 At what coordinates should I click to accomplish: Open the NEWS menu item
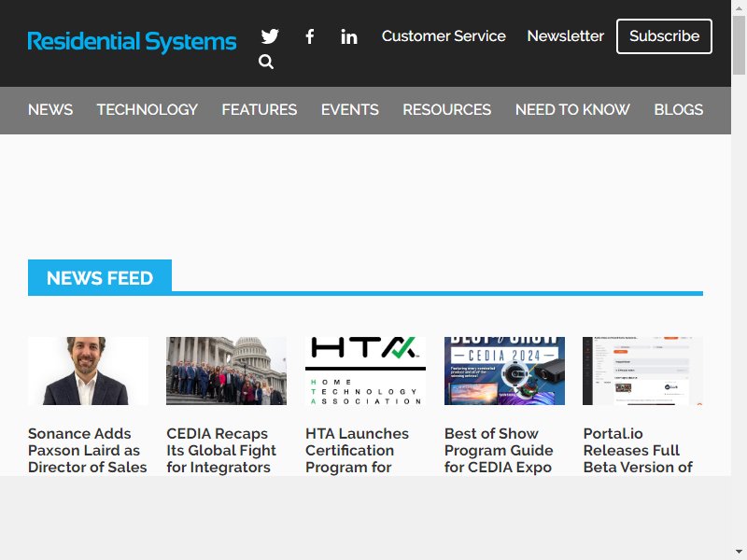[x=50, y=109]
